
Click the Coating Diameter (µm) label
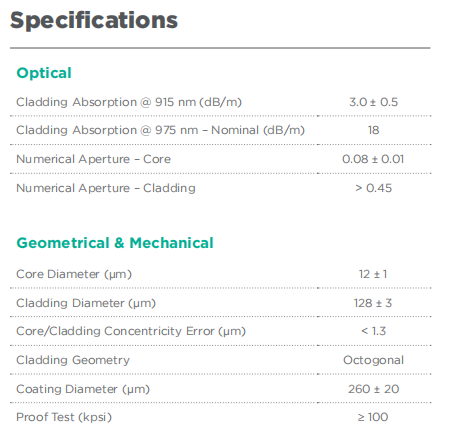(83, 389)
